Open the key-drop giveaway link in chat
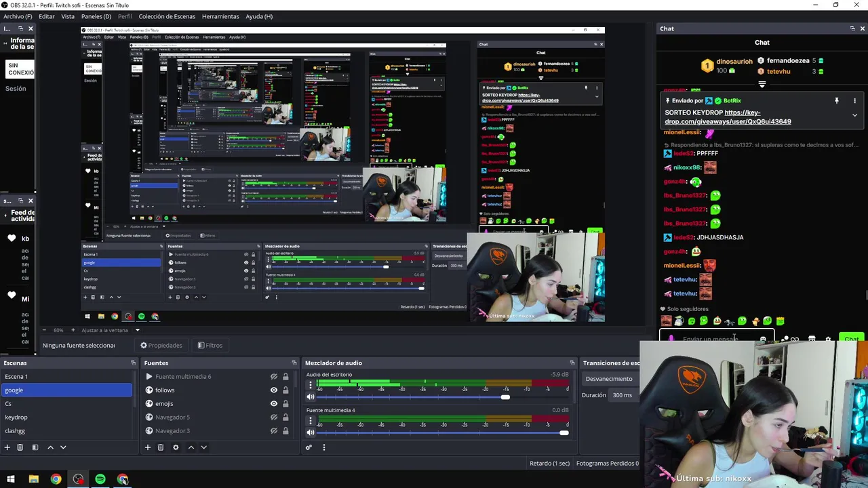 (728, 117)
